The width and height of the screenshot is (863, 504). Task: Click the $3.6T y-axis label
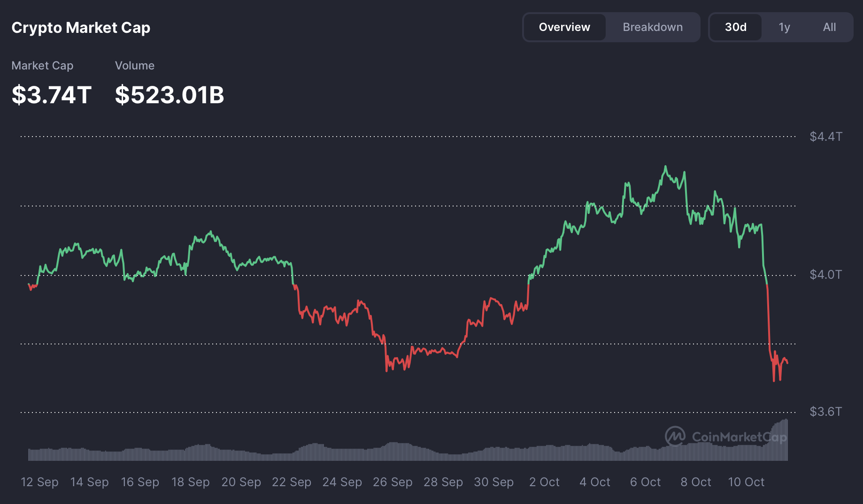click(825, 412)
